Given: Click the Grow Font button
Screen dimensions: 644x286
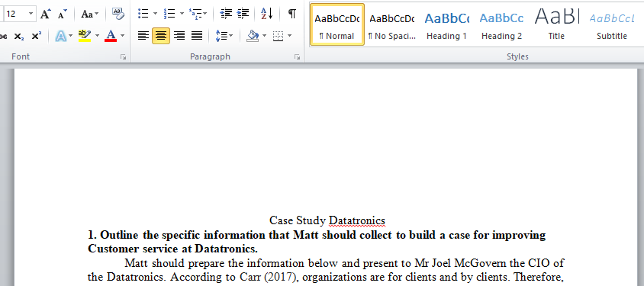Looking at the screenshot, I should [45, 14].
